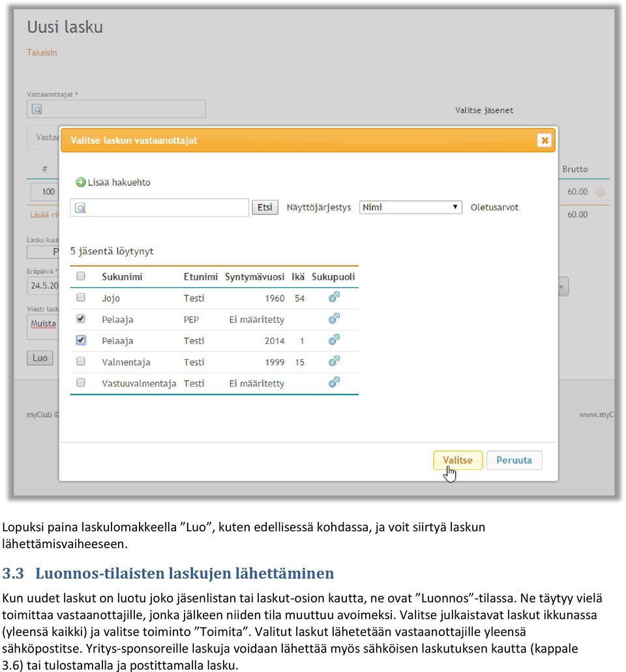Click gender icon in Pelaaja Testi row

[x=334, y=340]
